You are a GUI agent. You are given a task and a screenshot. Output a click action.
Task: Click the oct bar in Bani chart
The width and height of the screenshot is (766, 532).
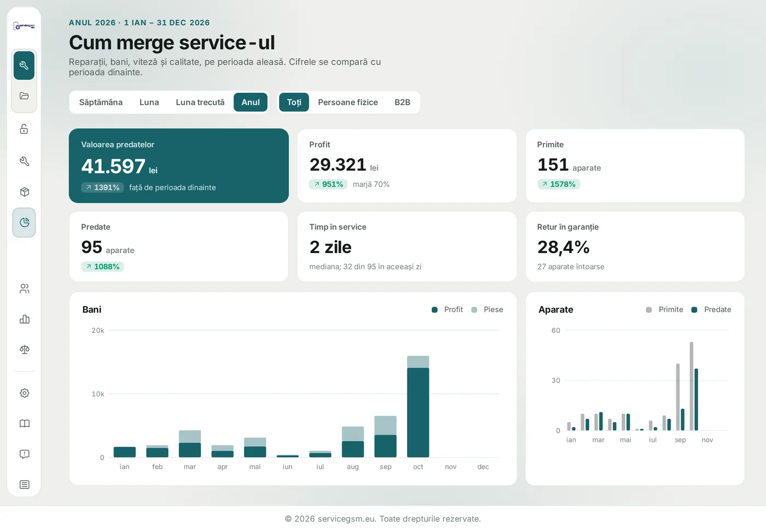tap(418, 406)
